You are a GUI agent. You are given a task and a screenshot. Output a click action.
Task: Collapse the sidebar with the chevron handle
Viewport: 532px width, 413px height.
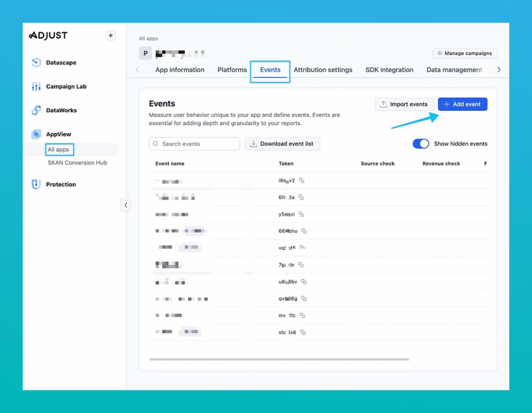point(126,205)
